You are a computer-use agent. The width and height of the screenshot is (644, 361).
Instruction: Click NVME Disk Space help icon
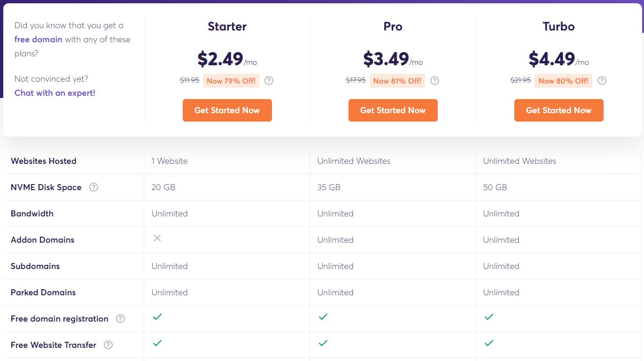coord(94,187)
